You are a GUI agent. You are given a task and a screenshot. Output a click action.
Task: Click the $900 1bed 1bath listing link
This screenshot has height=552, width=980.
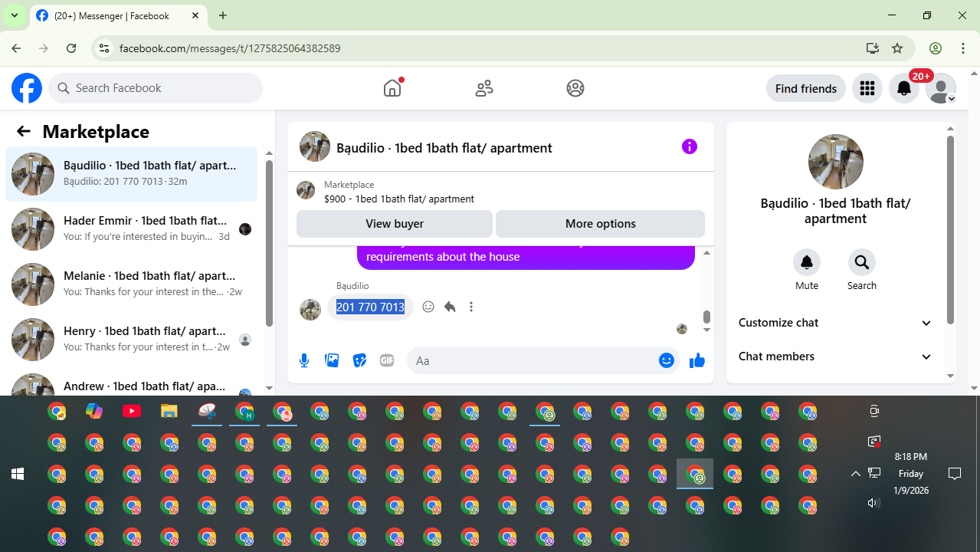(x=399, y=199)
